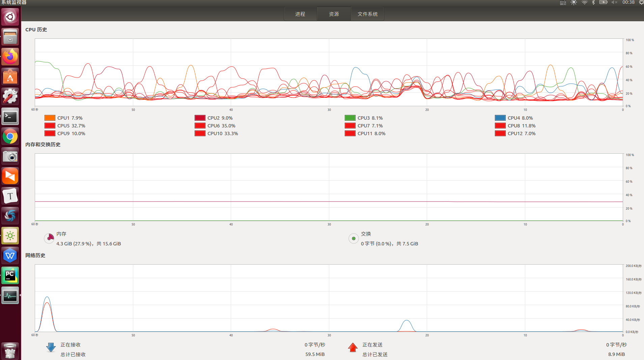This screenshot has height=360, width=644.
Task: Expand the volume indicator menu
Action: [614, 2]
